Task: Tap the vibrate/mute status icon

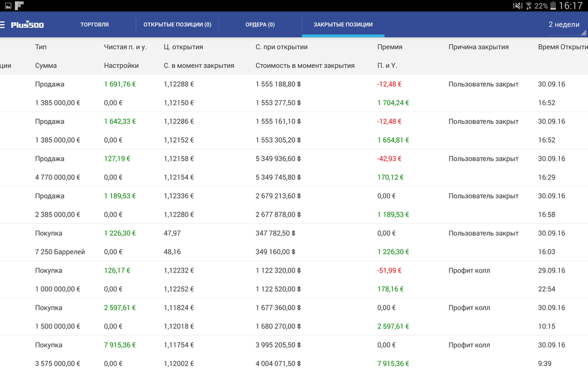Action: (x=517, y=6)
